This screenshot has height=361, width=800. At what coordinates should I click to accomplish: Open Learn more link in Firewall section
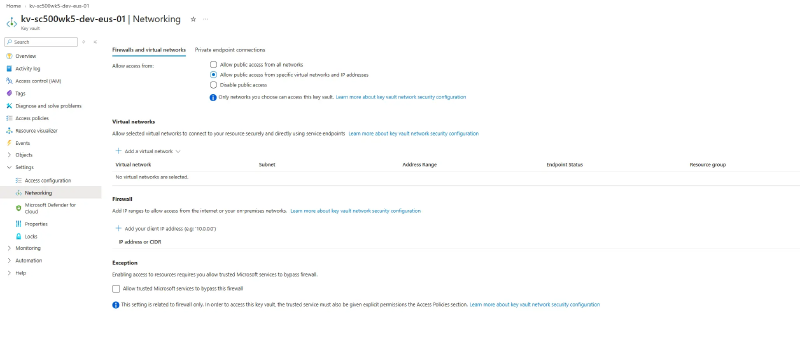coord(356,211)
